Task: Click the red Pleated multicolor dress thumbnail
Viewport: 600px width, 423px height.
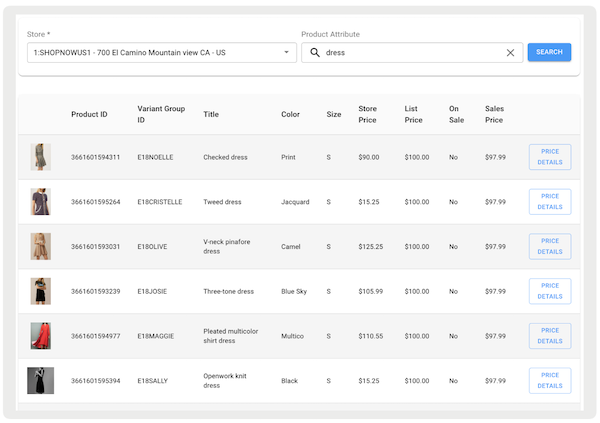Action: tap(41, 336)
